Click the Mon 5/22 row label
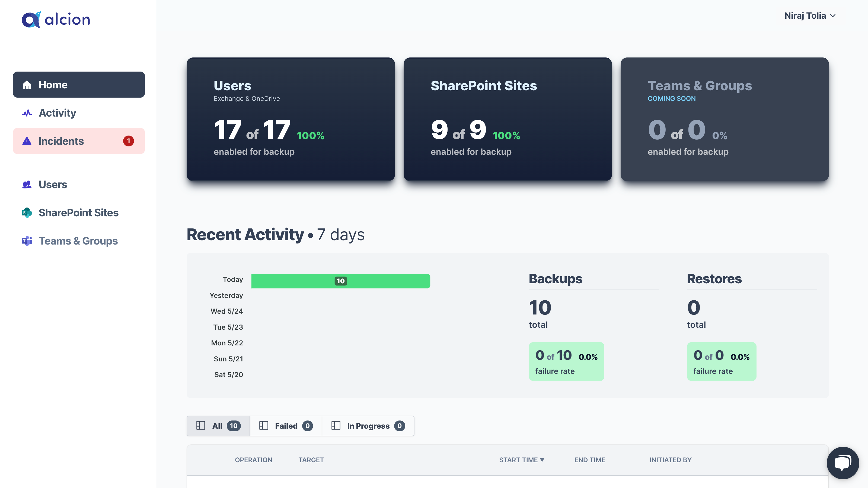This screenshot has width=868, height=488. 227,343
